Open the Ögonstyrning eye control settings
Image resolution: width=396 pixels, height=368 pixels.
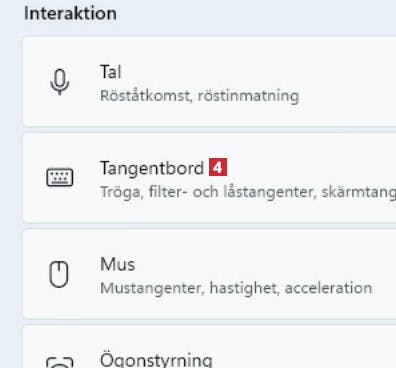coord(209,347)
